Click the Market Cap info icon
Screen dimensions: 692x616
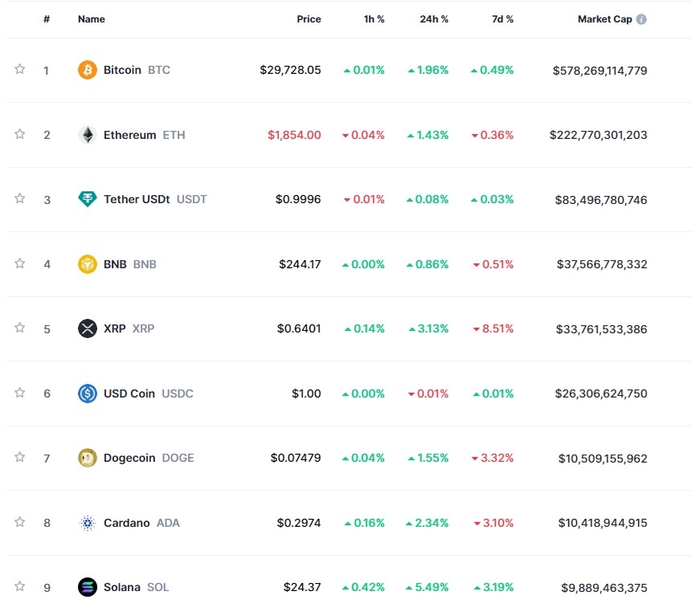[x=641, y=19]
